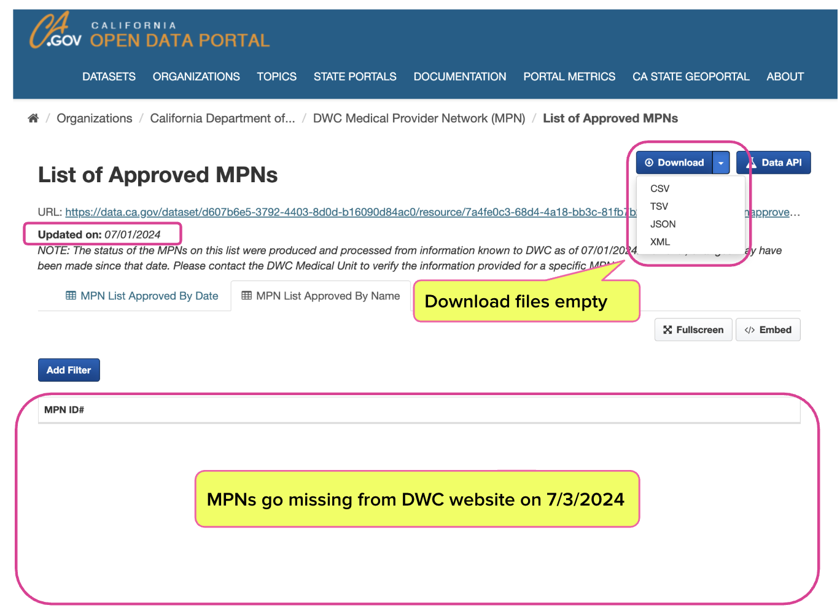This screenshot has height=616, width=840.
Task: Open CA STATE GEOPORTAL link
Action: coord(691,77)
